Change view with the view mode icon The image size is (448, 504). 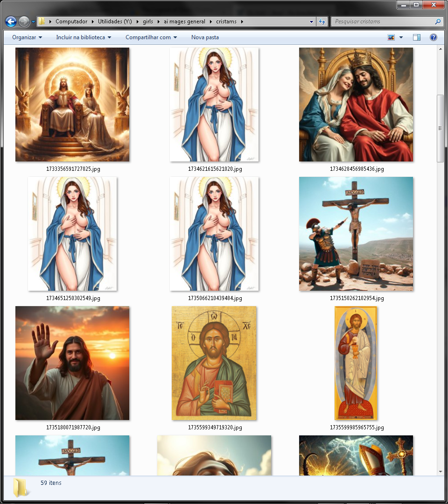pos(391,37)
